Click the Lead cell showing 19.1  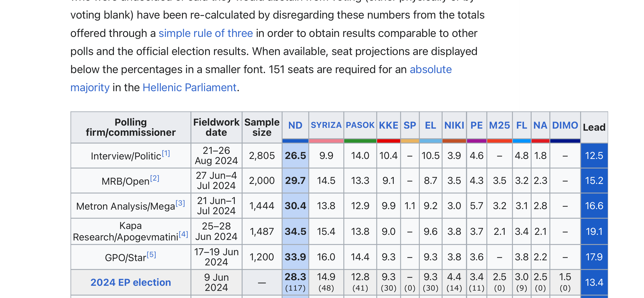click(x=594, y=232)
